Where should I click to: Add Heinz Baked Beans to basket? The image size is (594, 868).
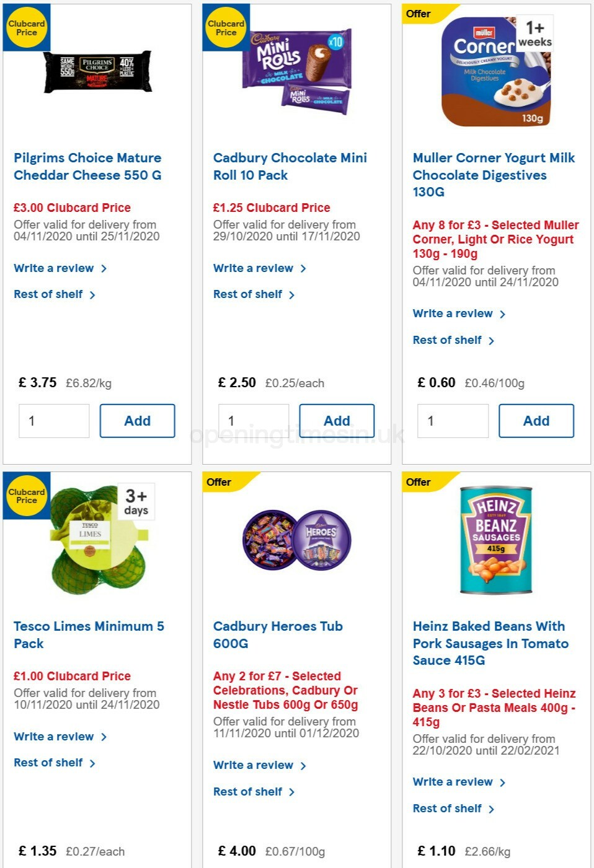537,866
